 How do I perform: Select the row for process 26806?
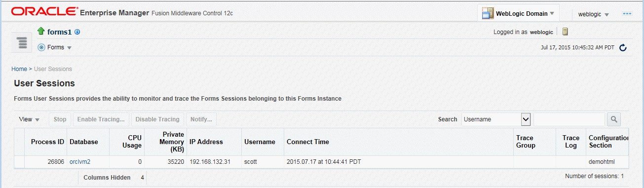tap(321, 162)
